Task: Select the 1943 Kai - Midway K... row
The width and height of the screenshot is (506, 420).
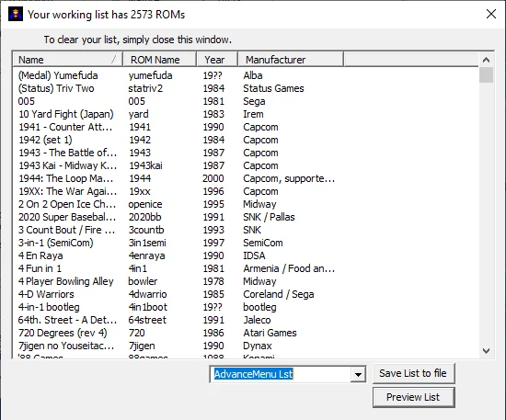Action: point(246,165)
